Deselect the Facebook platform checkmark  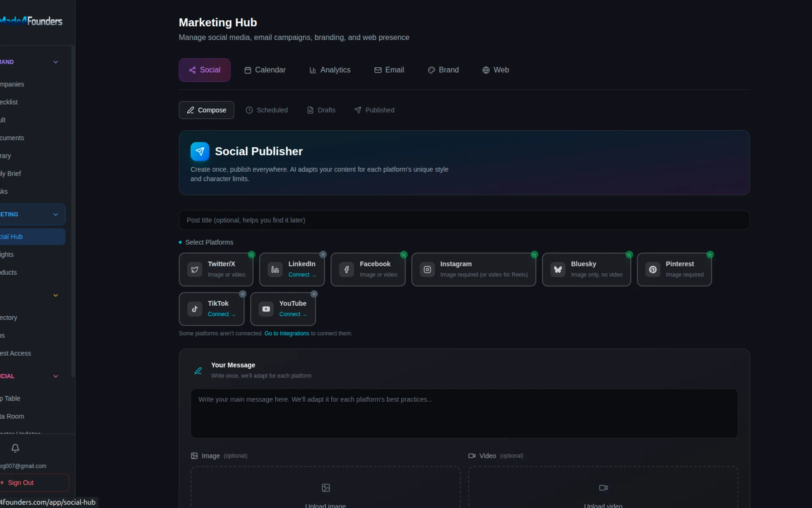[403, 254]
